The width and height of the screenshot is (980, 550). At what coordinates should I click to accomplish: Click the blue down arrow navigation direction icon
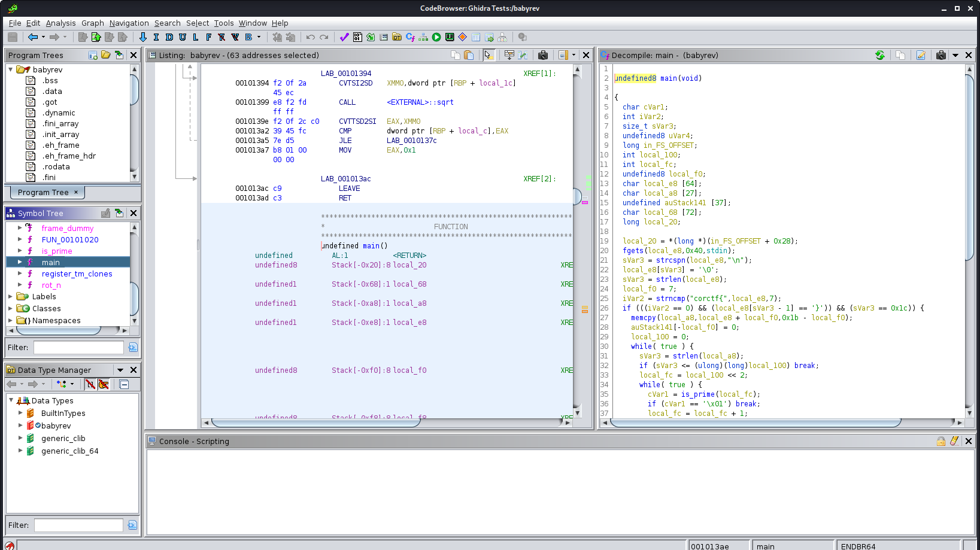point(143,37)
